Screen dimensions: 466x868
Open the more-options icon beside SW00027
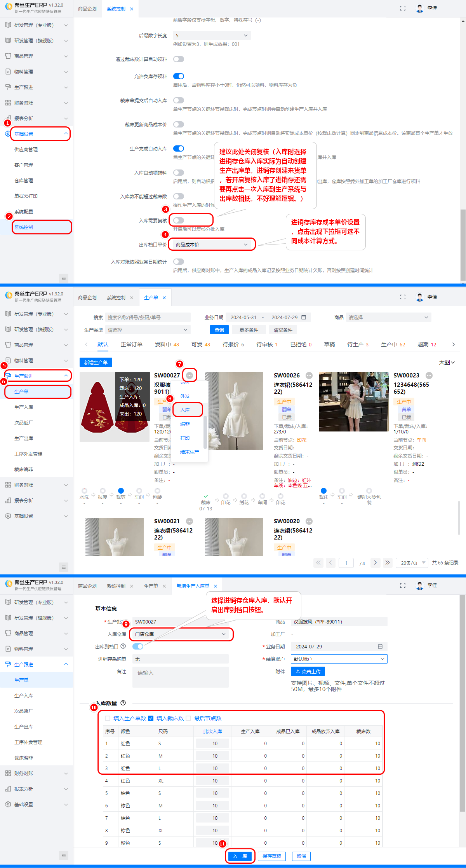coord(190,375)
